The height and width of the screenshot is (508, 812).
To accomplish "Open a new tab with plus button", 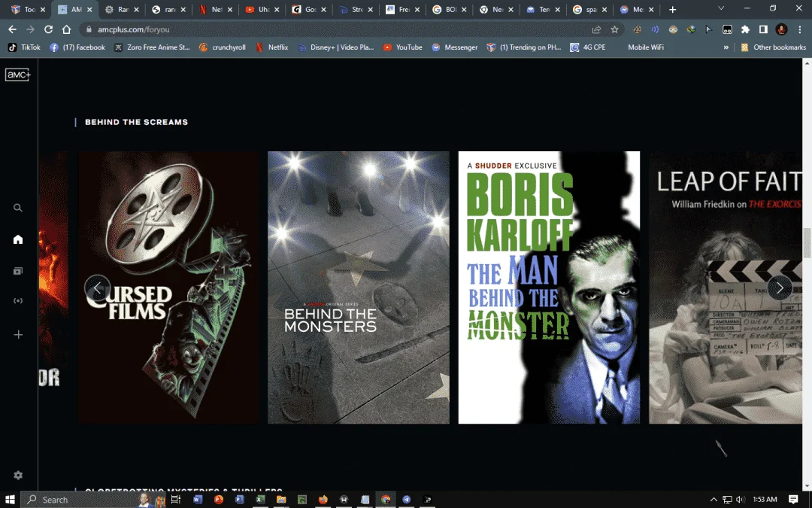I will tap(672, 9).
